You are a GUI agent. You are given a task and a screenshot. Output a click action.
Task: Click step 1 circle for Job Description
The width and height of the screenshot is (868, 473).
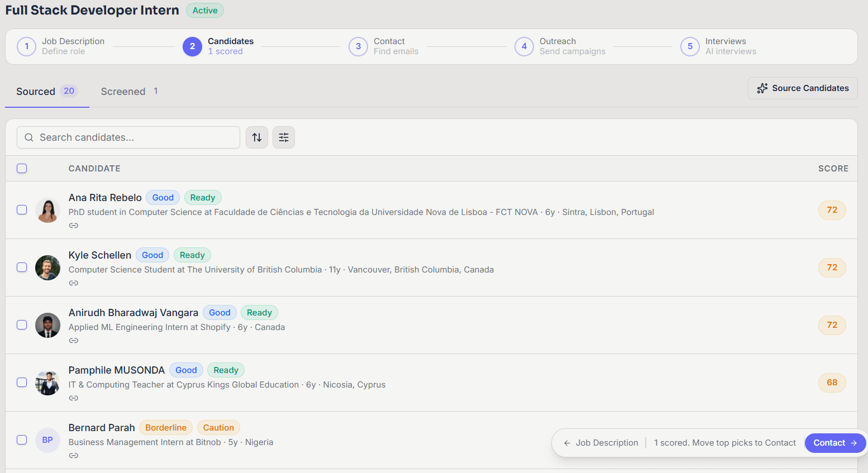tap(26, 46)
